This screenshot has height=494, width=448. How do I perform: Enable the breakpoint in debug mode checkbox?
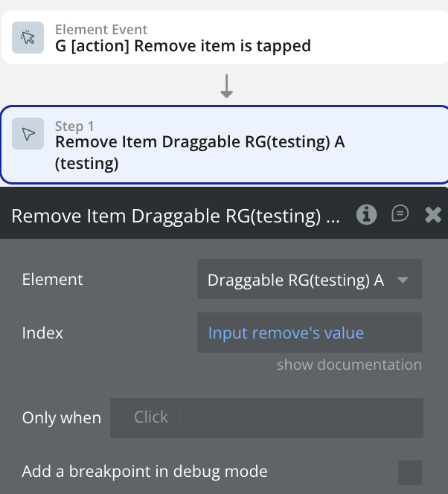[409, 472]
